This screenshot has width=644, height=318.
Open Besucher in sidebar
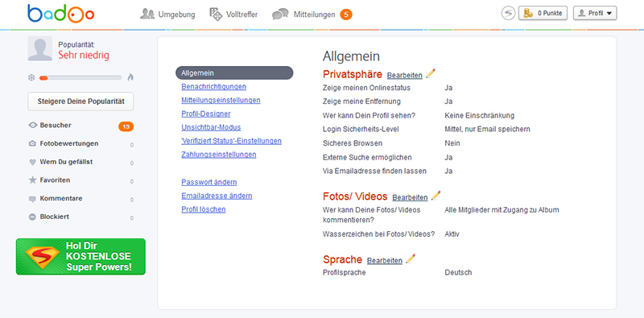[x=56, y=125]
